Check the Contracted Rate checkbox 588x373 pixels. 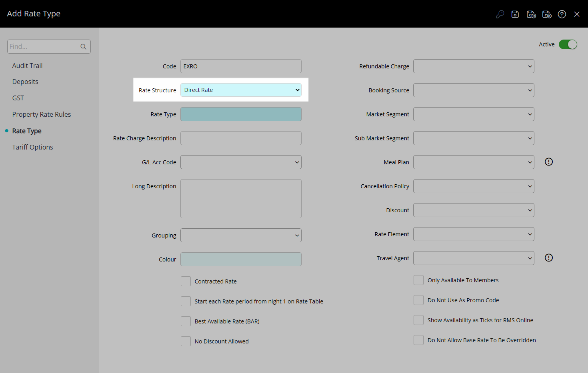(x=186, y=281)
